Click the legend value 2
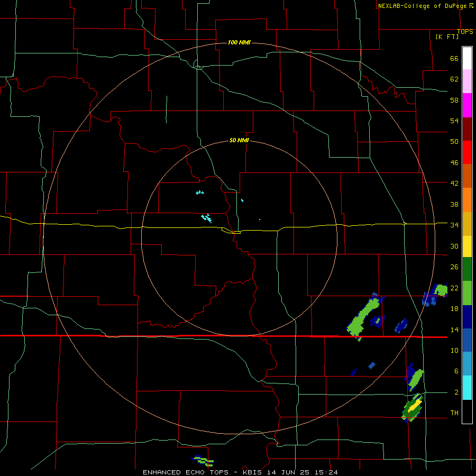The width and height of the screenshot is (476, 476). pyautogui.click(x=456, y=392)
